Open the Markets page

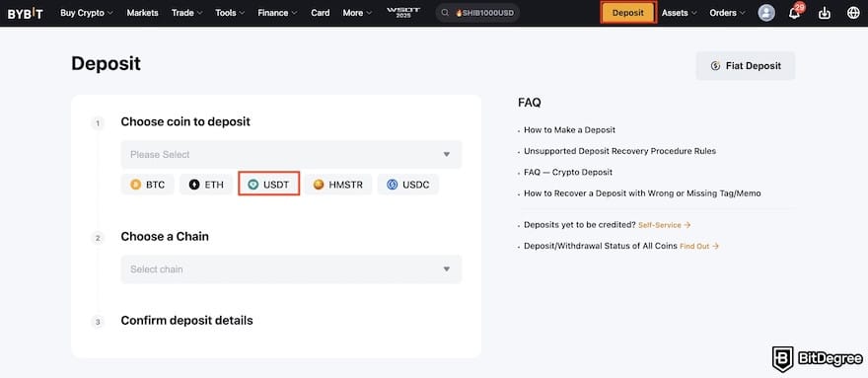[142, 13]
